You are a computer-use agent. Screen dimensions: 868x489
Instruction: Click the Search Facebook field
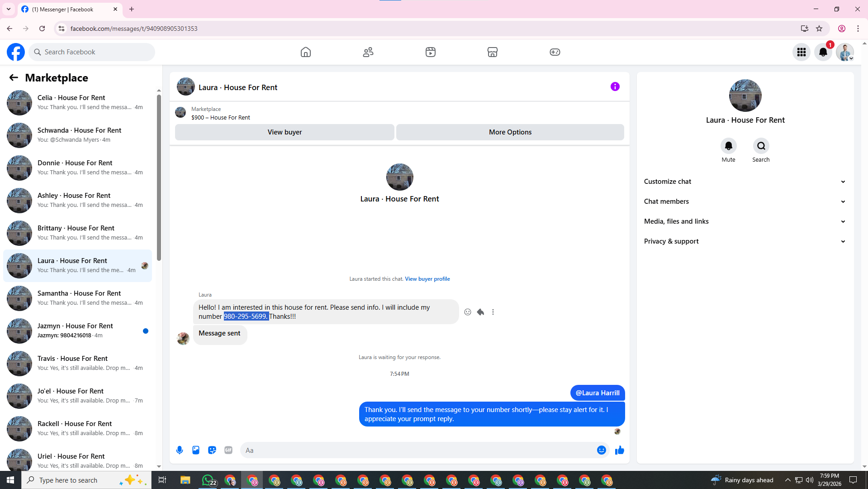tap(92, 52)
